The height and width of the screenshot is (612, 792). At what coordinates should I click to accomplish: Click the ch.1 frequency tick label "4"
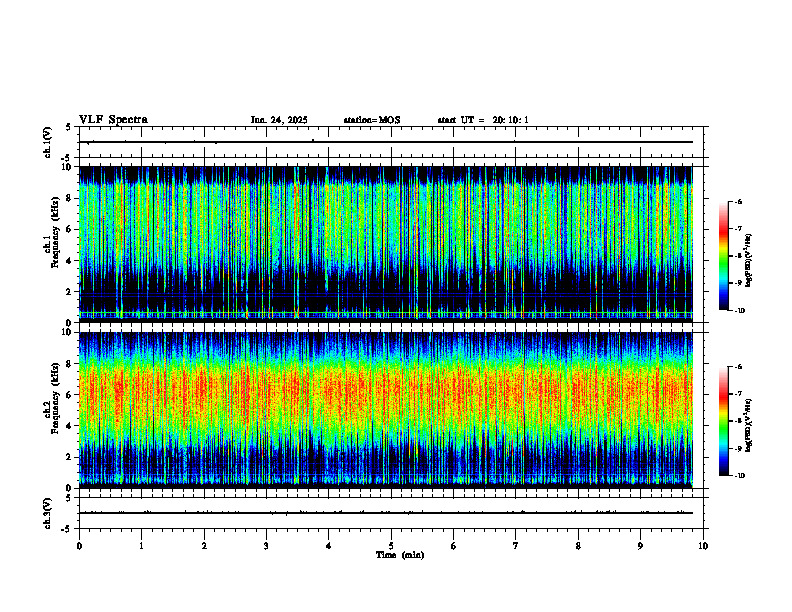[70, 261]
